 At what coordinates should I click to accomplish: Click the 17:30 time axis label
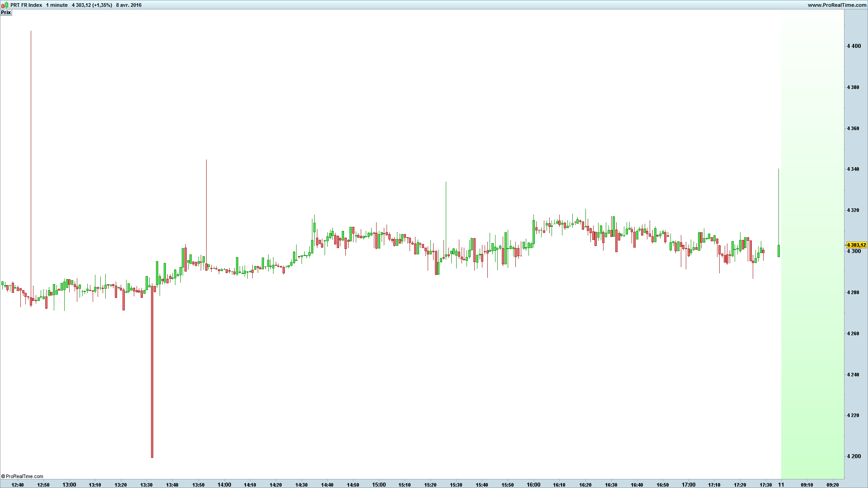click(x=766, y=485)
